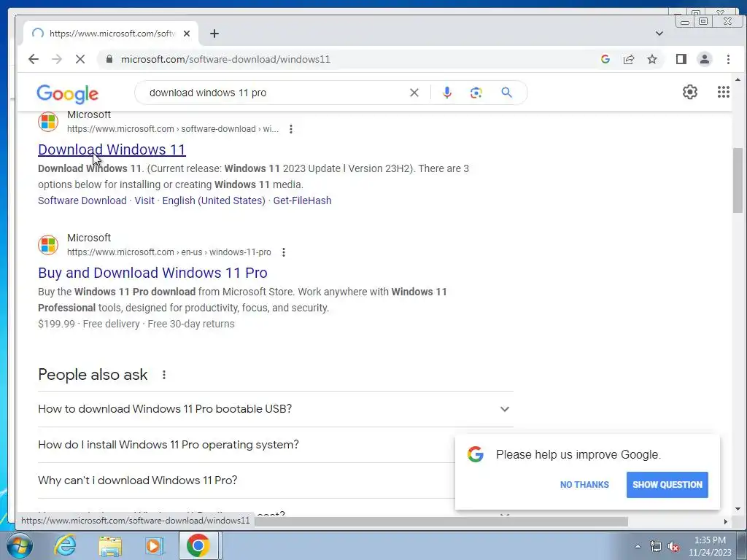Expand How to download bootable USB question
Image resolution: width=747 pixels, height=560 pixels.
point(275,409)
